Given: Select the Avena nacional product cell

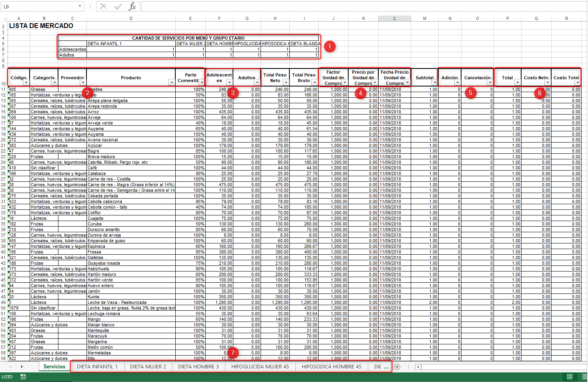Looking at the screenshot, I should tap(131, 140).
